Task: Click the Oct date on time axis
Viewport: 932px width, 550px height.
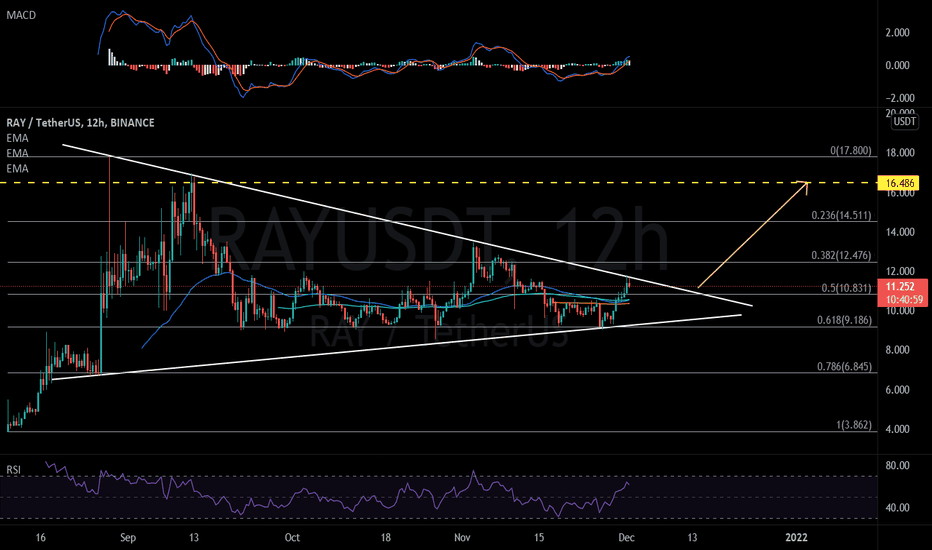Action: click(x=292, y=538)
